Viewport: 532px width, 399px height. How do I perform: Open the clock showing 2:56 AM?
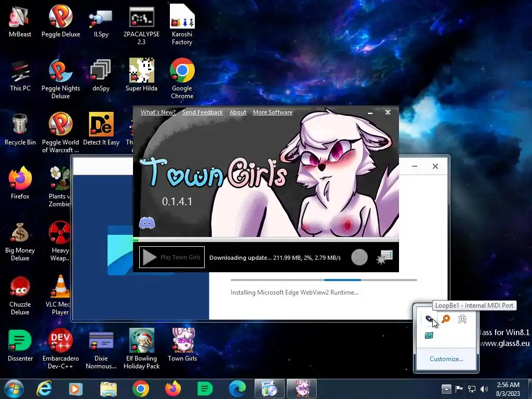coord(508,389)
